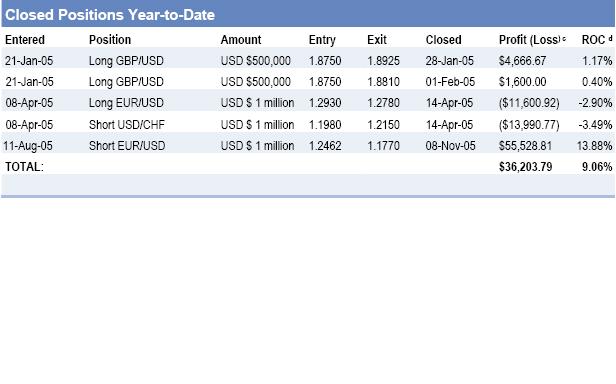Select the $1,600.00 profit cell
This screenshot has width=616, height=384.
click(522, 82)
